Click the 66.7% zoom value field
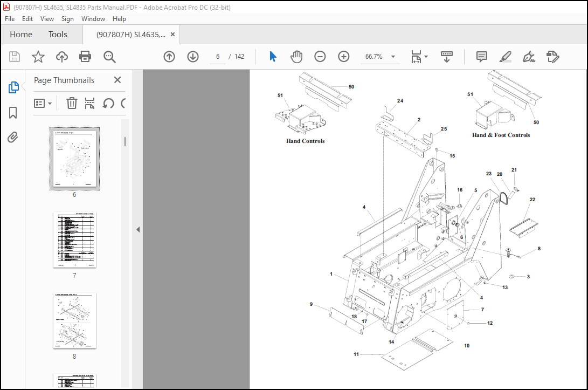588x390 pixels. tap(374, 57)
